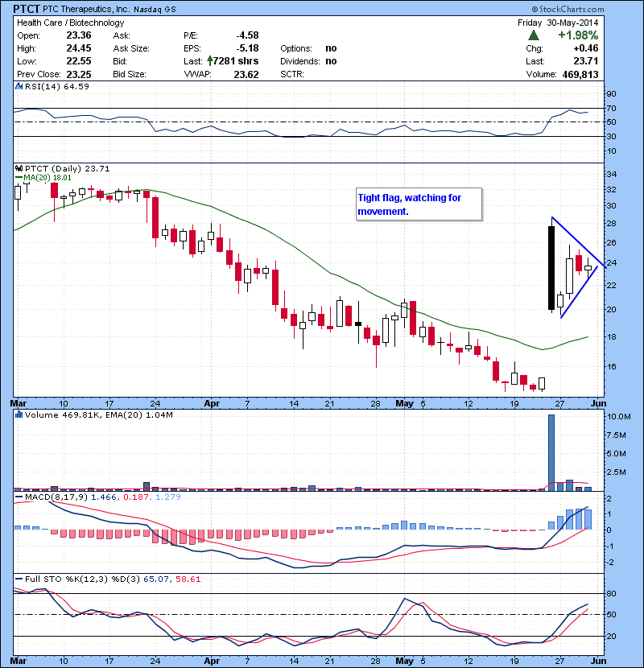The image size is (644, 668).
Task: Click the Jun label on the price chart axis
Action: 598,403
